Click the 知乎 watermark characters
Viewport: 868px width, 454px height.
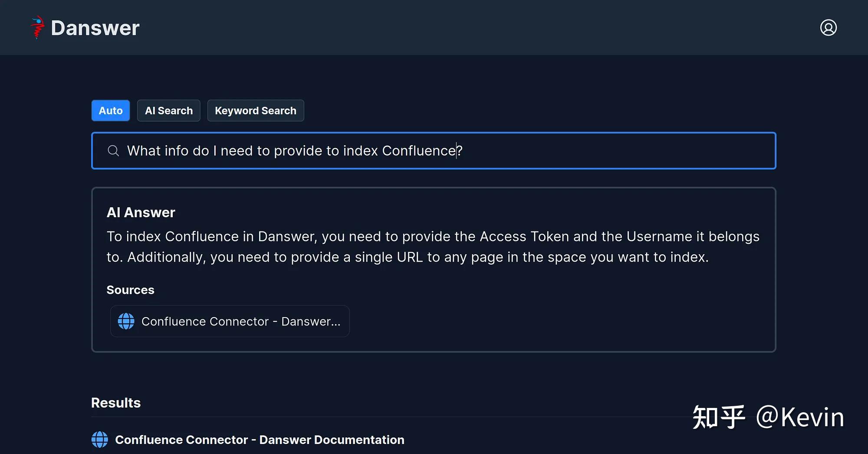718,418
